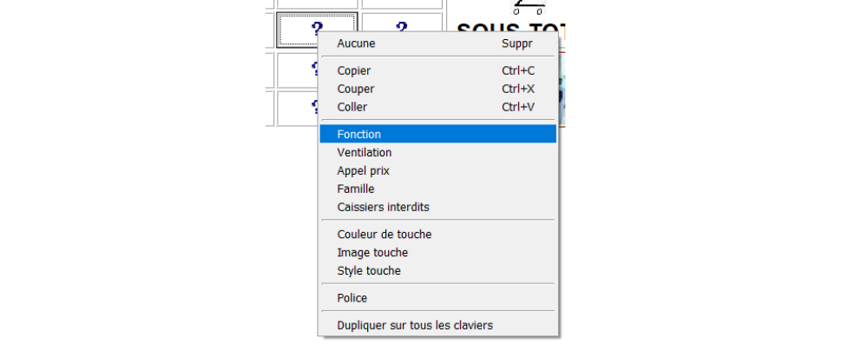Click Couper to cut the key

[355, 89]
